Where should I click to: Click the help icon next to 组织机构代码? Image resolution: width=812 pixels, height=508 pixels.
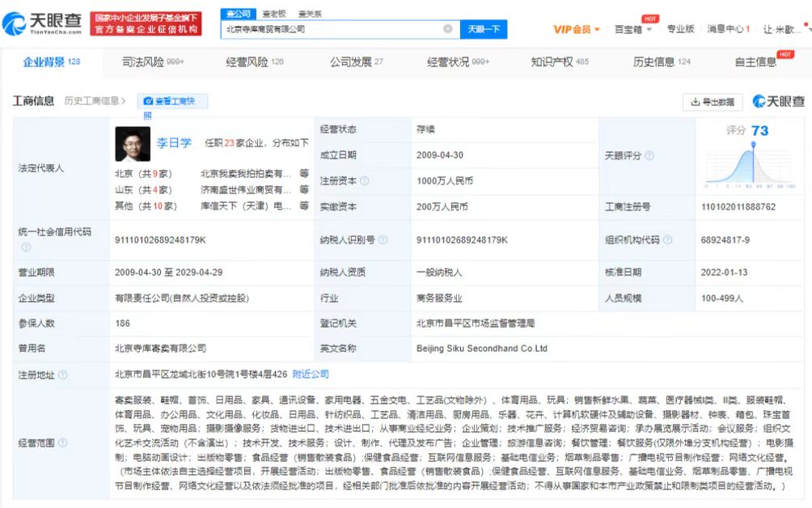[667, 239]
